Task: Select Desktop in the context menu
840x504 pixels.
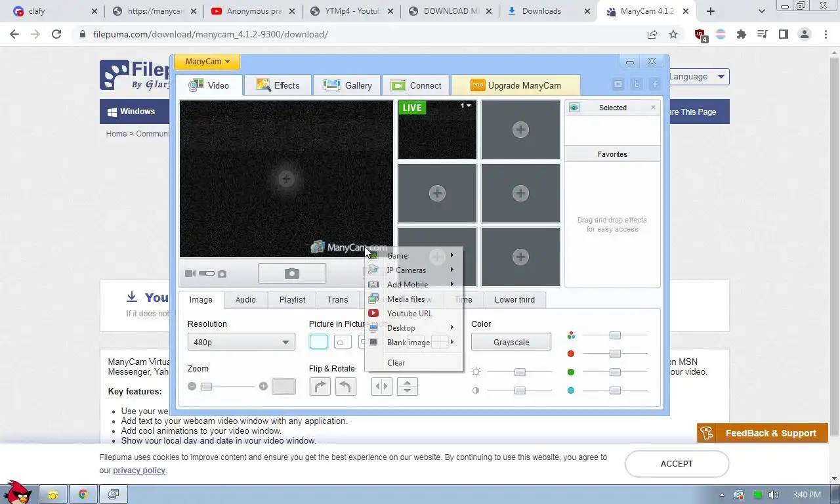Action: (x=414, y=328)
